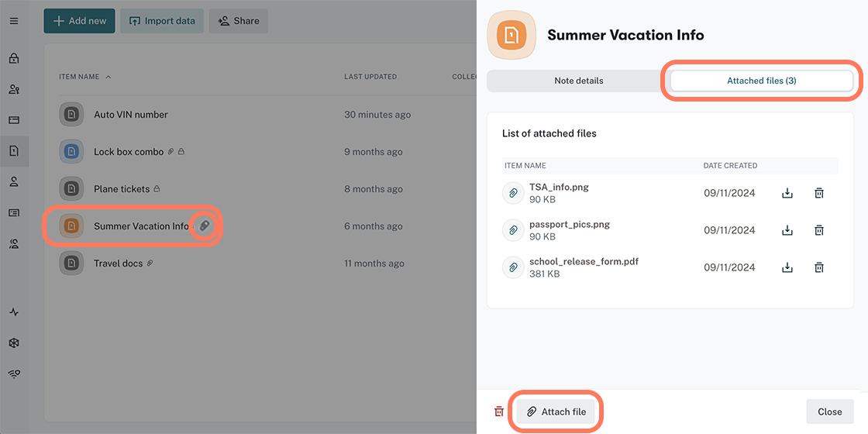
Task: Download the passport_pics.png attachment
Action: tap(787, 230)
